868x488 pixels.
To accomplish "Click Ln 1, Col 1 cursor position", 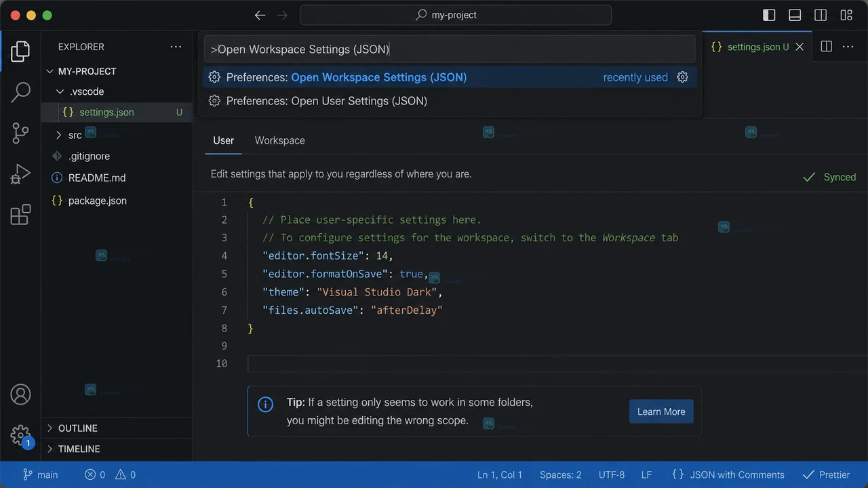I will [500, 474].
